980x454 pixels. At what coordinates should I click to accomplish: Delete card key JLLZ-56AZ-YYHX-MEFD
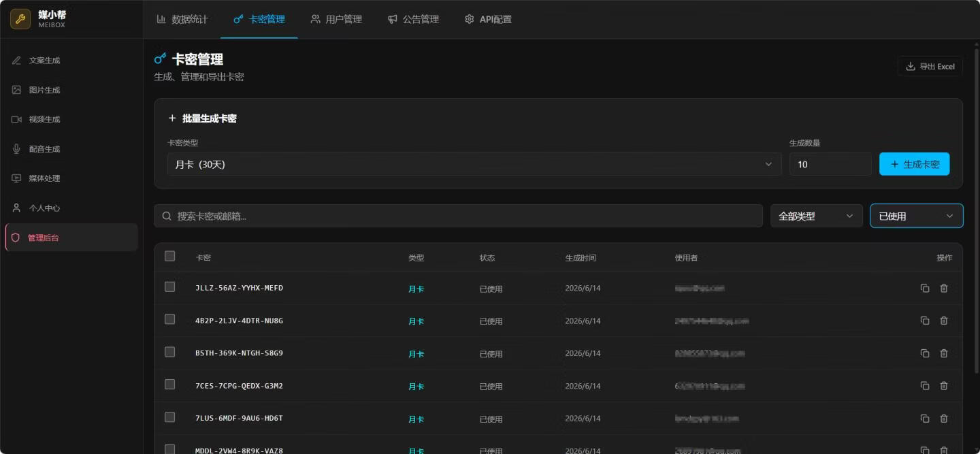944,288
